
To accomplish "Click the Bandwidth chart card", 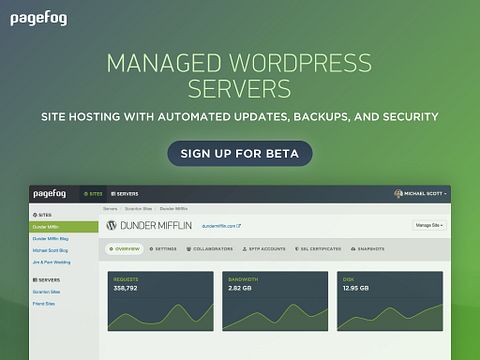I will point(275,301).
